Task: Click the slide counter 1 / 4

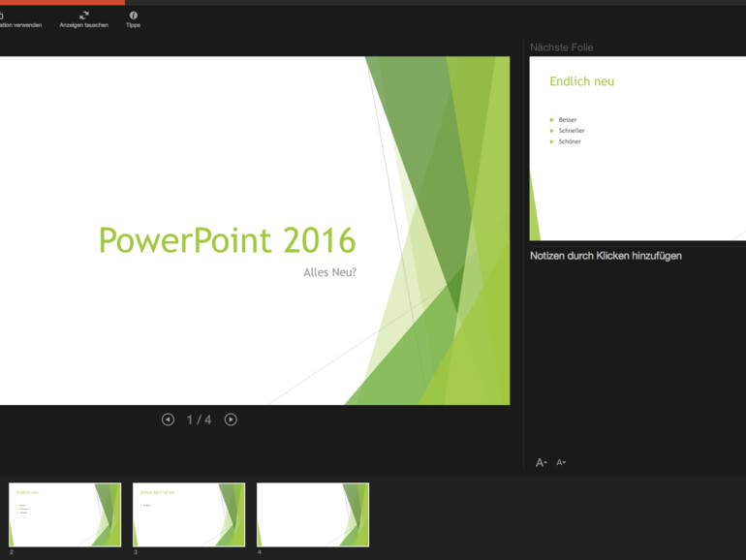Action: pos(199,420)
